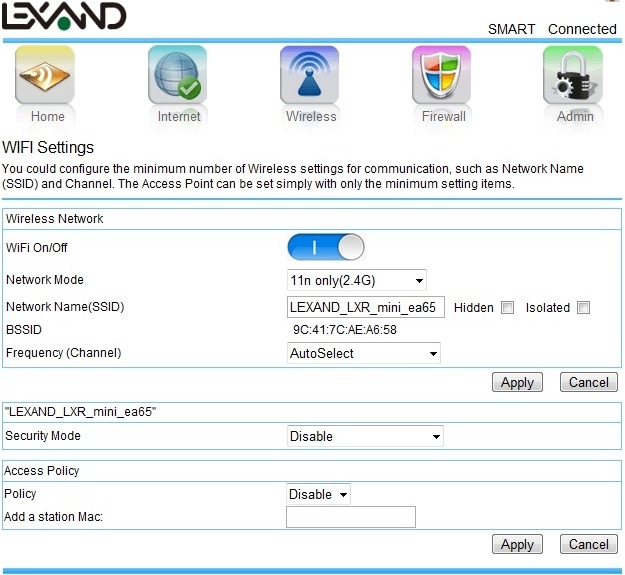The width and height of the screenshot is (625, 575).
Task: Open the Frequency (Channel) AutoSelect dropdown
Action: pyautogui.click(x=364, y=353)
